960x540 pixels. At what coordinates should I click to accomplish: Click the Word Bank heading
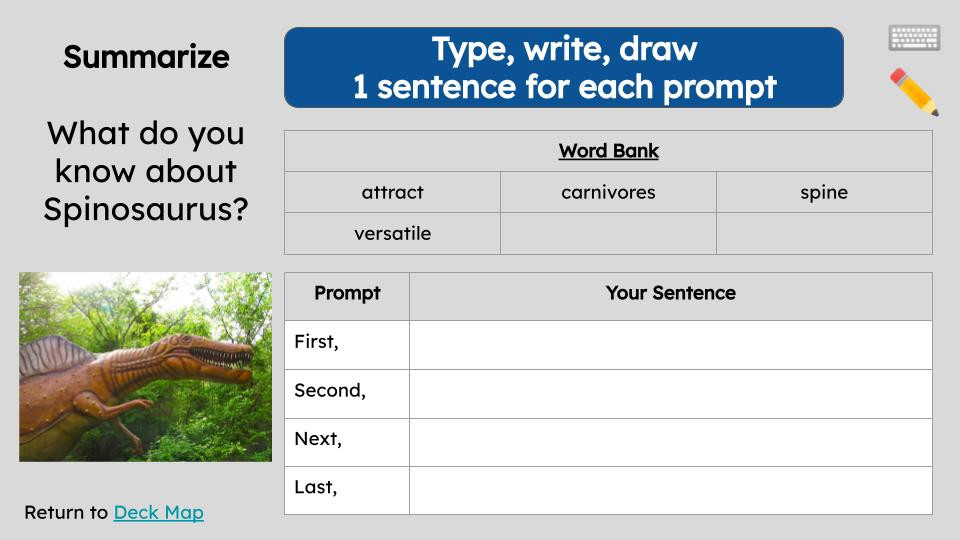(x=608, y=151)
